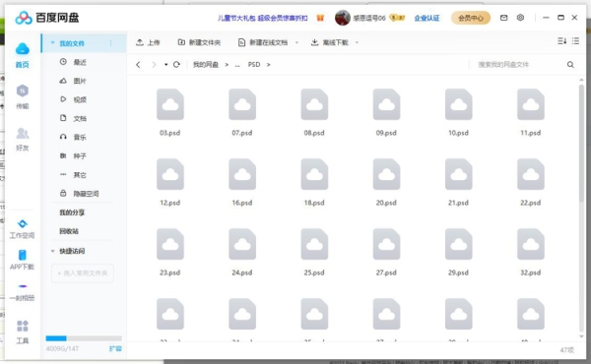Viewport: 591px width, 364px height.
Task: Click the VIP membership badge icon
Action: coord(397,18)
